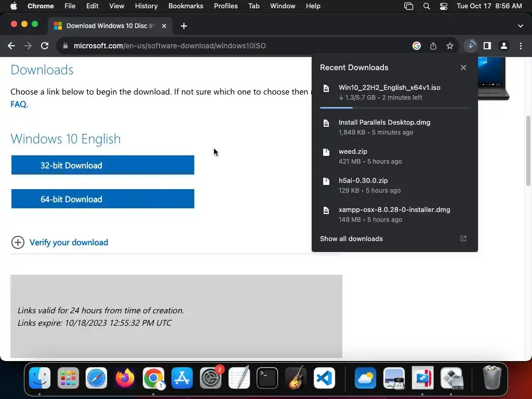Open the Profiles menu

226,6
